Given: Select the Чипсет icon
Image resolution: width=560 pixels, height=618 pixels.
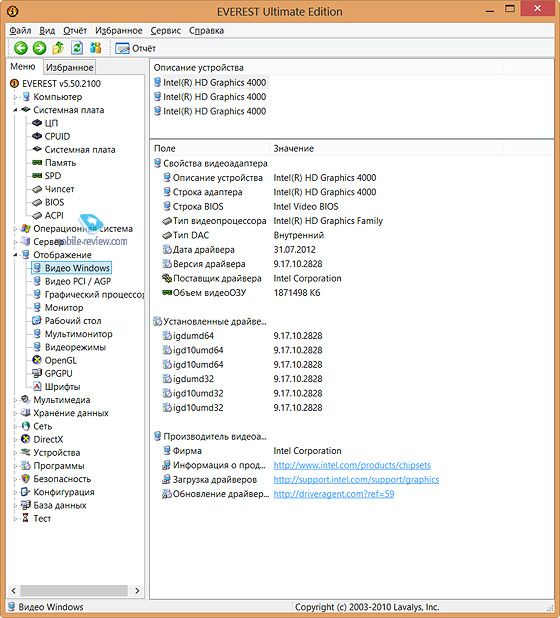Looking at the screenshot, I should [37, 189].
